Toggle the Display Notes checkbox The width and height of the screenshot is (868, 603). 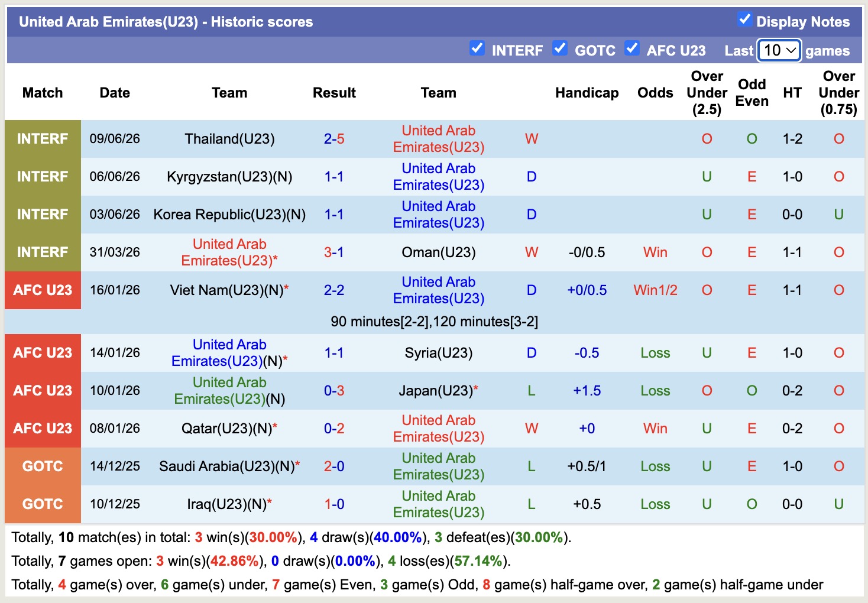[x=744, y=20]
